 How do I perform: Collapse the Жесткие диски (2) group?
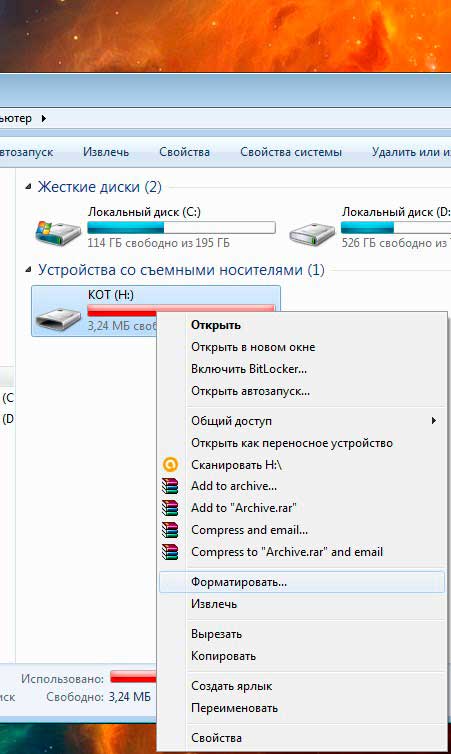coord(28,187)
